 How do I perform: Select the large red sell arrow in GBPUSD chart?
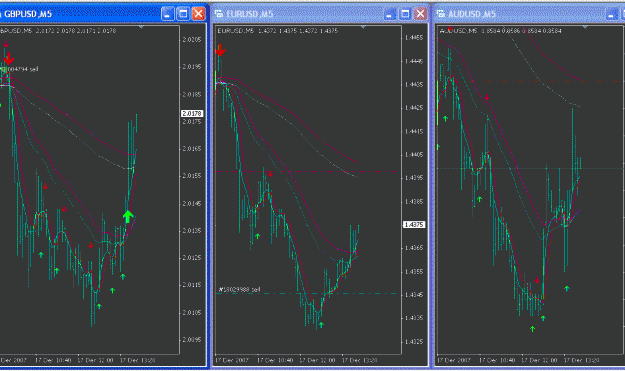(x=9, y=59)
